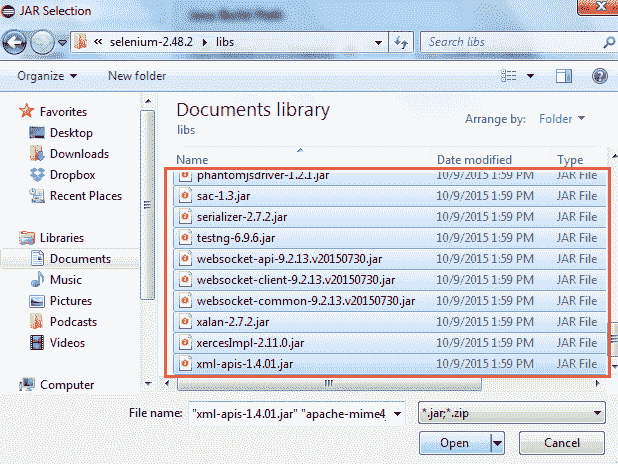
Task: Open the Pictures library
Action: tap(71, 301)
